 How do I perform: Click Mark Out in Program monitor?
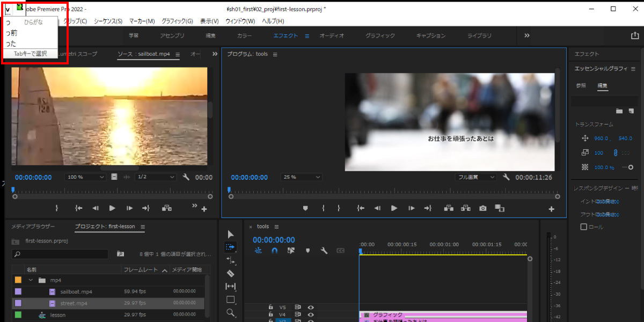click(x=339, y=208)
